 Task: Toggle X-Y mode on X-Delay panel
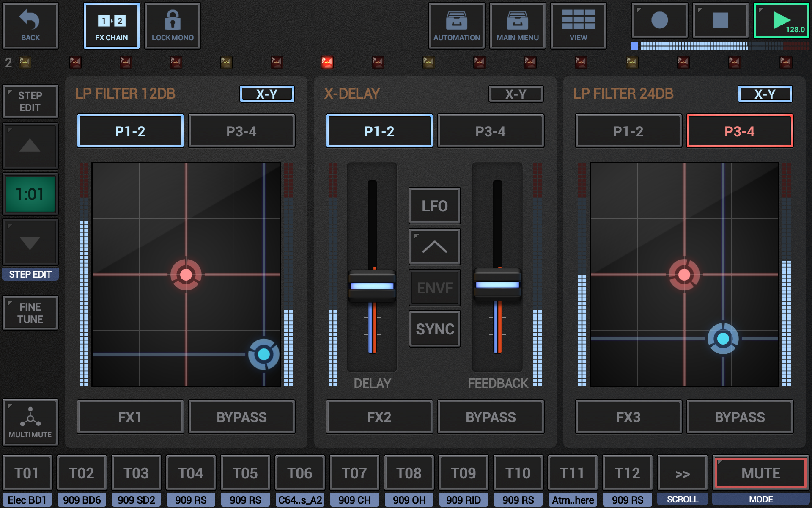click(x=516, y=94)
